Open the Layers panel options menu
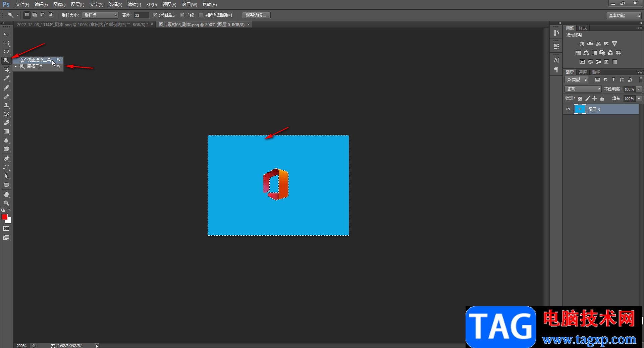 coord(640,72)
